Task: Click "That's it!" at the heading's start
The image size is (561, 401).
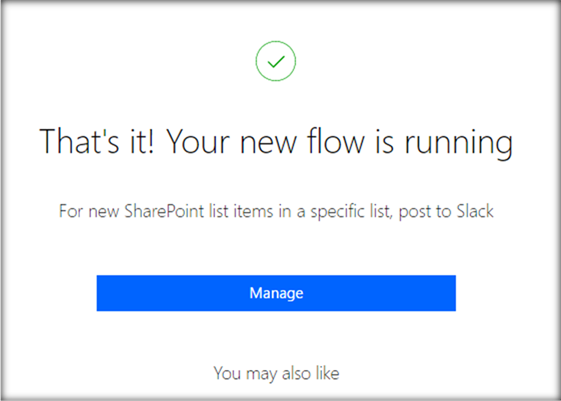Action: 97,141
